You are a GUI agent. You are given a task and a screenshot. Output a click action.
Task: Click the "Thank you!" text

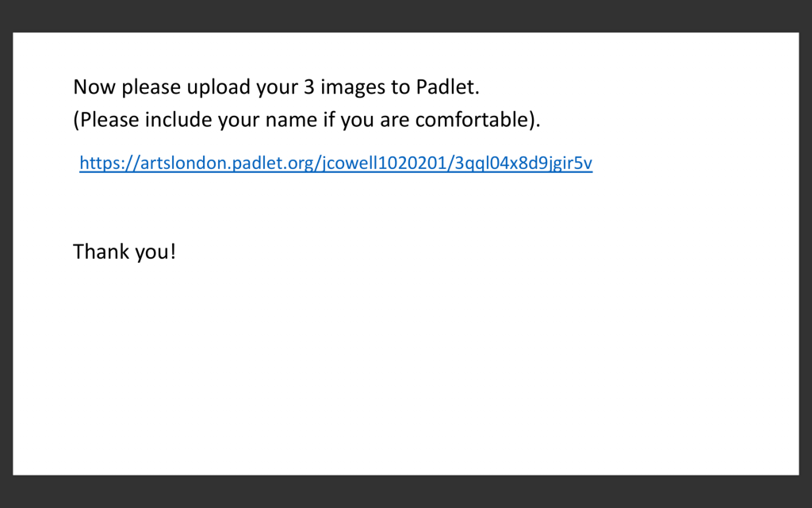coord(124,252)
